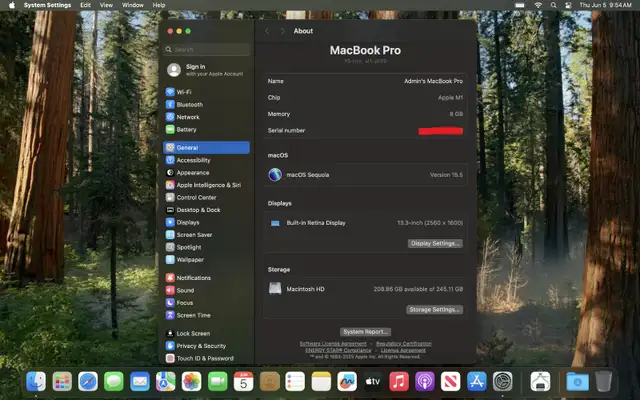Open Spotlight settings
The height and width of the screenshot is (400, 640).
click(206, 247)
